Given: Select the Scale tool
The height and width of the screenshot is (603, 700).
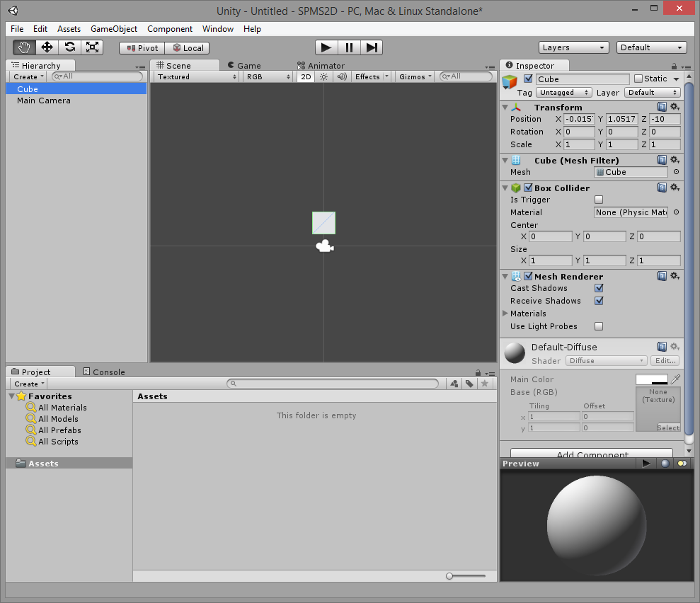Looking at the screenshot, I should 92,47.
